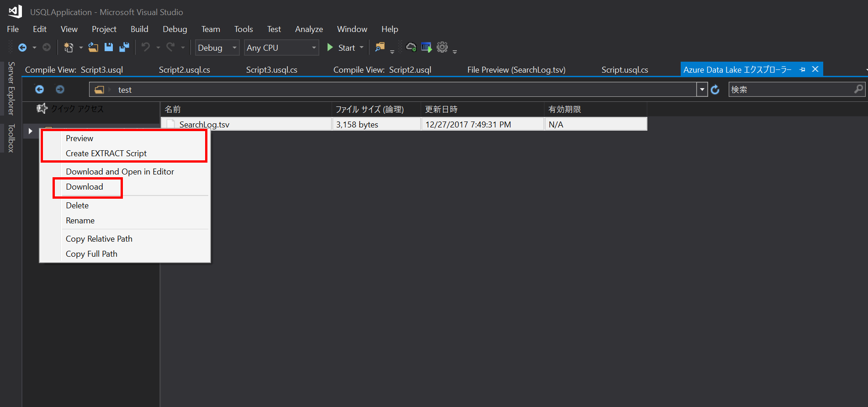This screenshot has width=868, height=407.
Task: Click the Navigate Forward toolbar icon
Action: tap(47, 48)
